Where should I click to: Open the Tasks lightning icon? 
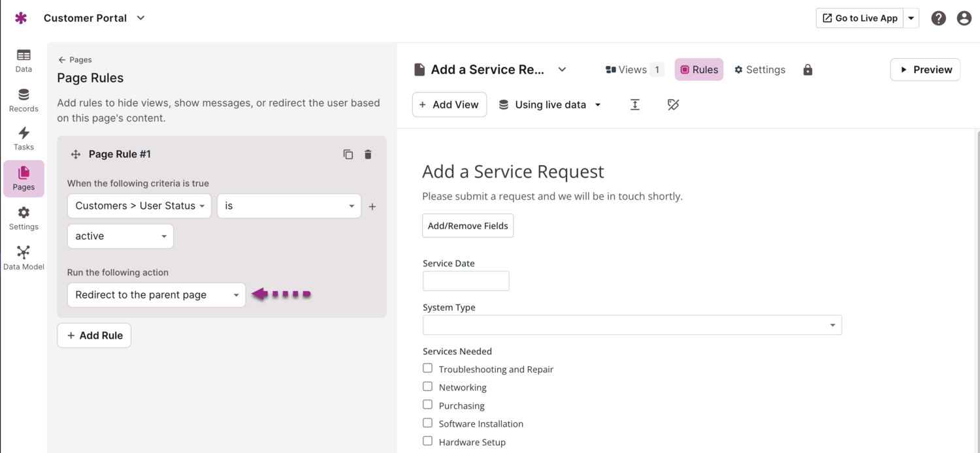pos(24,138)
